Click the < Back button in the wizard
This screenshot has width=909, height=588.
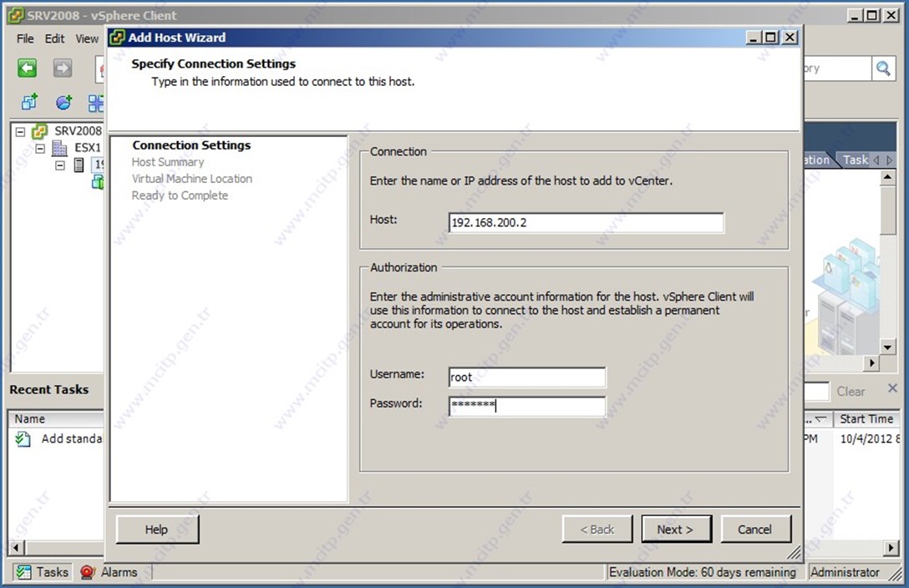(x=597, y=530)
